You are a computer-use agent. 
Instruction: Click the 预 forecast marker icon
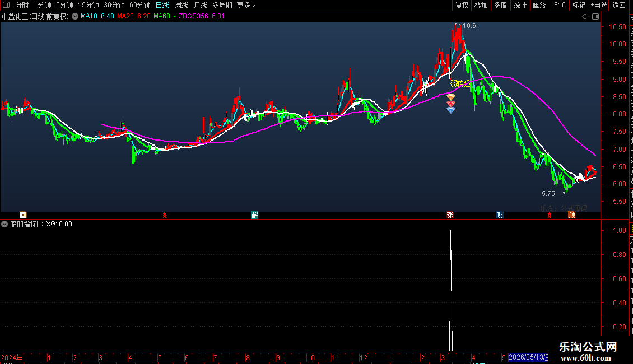pyautogui.click(x=571, y=215)
